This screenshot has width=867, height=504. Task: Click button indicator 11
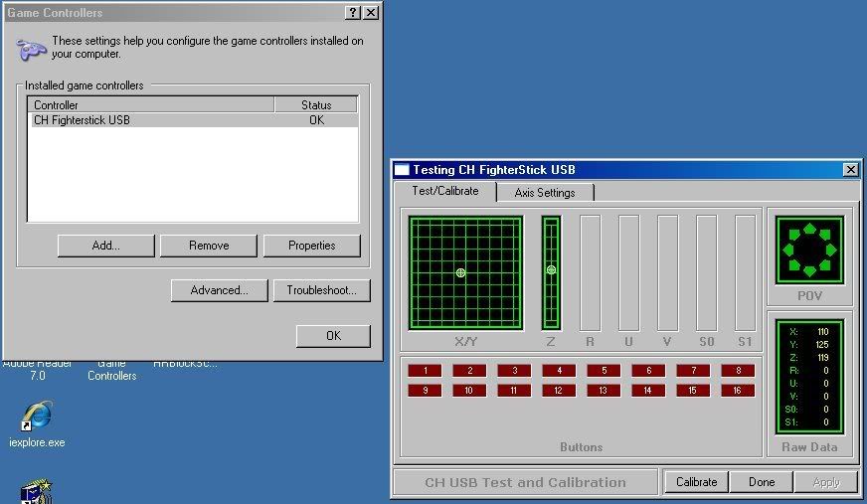click(514, 390)
